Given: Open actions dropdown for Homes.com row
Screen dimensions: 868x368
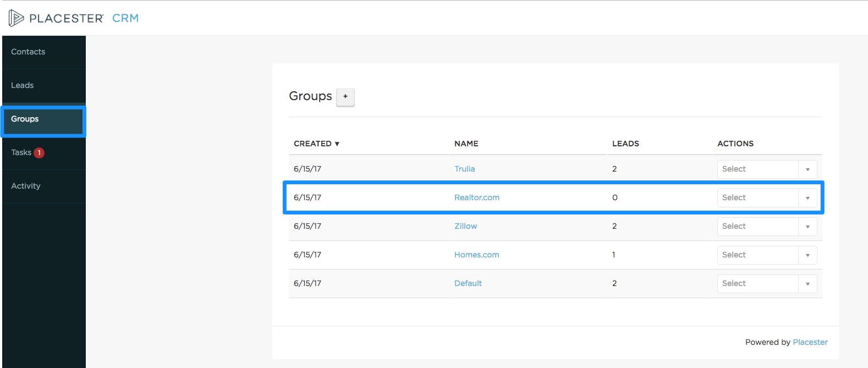Looking at the screenshot, I should click(767, 255).
